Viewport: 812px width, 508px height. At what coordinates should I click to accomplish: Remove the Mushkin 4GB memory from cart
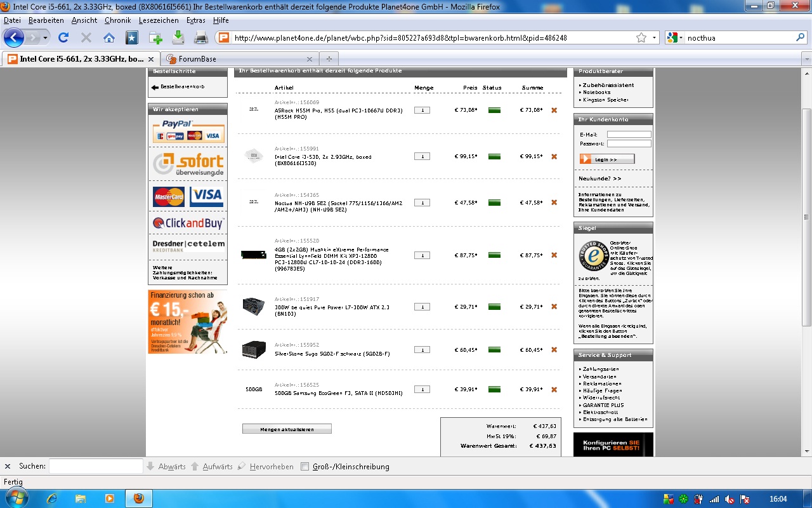(554, 255)
